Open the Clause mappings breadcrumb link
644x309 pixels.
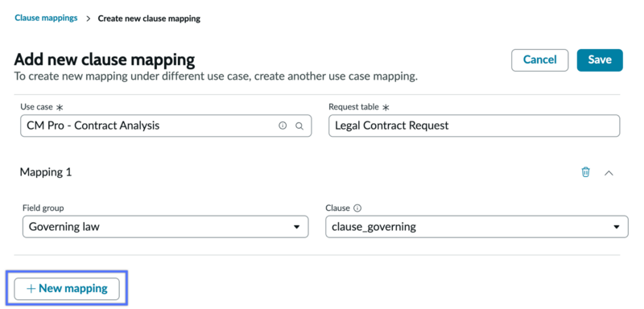click(46, 18)
